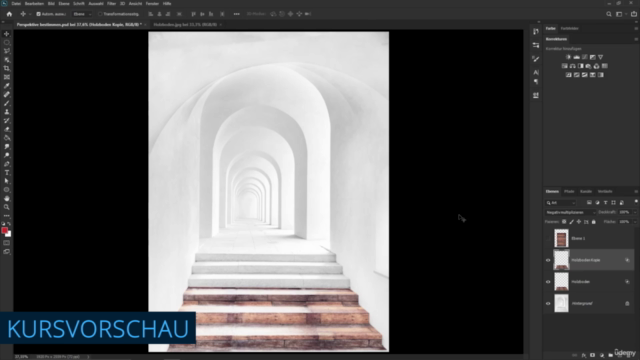Add a layer mask
The image size is (640, 360).
click(592, 355)
